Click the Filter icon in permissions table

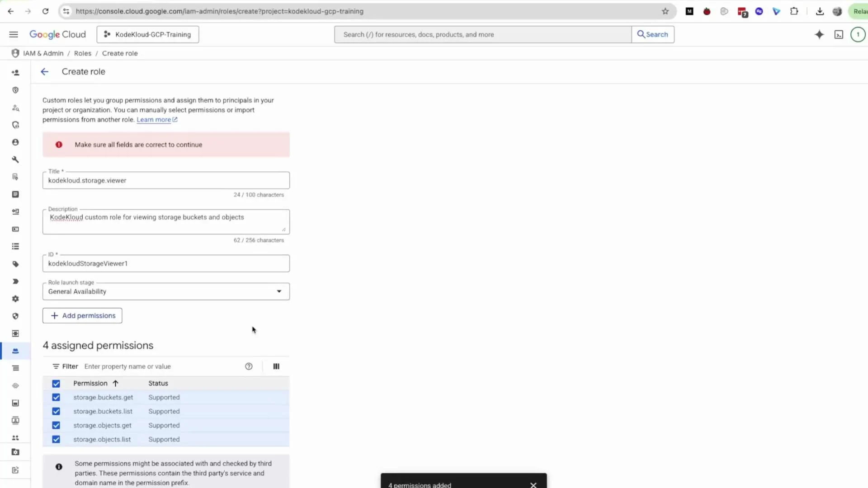[56, 366]
